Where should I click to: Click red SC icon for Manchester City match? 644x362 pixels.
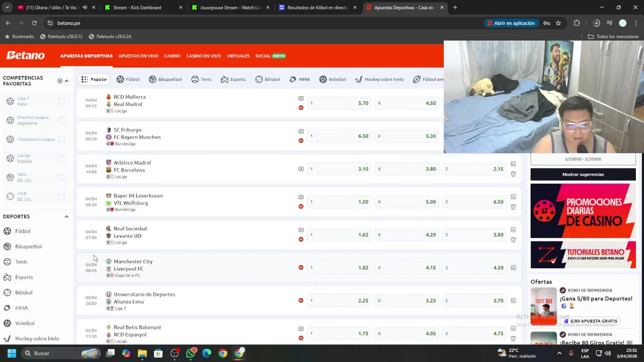click(301, 267)
